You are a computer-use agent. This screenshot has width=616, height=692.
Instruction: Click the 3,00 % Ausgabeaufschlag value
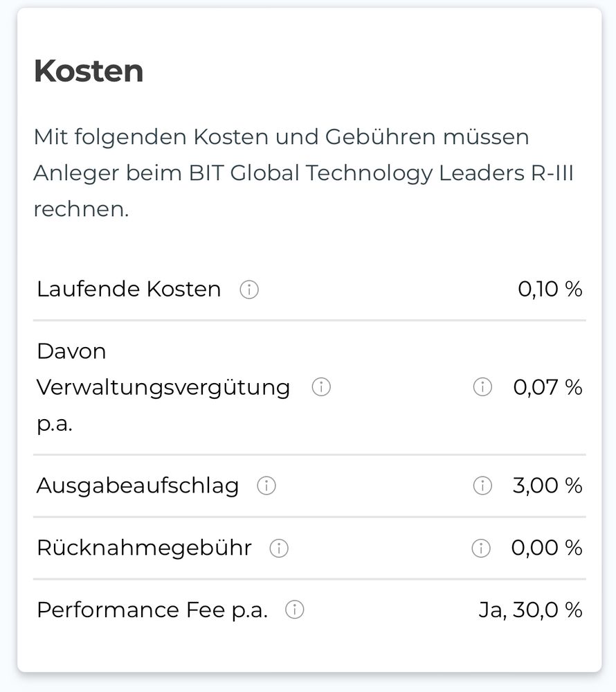pos(547,486)
